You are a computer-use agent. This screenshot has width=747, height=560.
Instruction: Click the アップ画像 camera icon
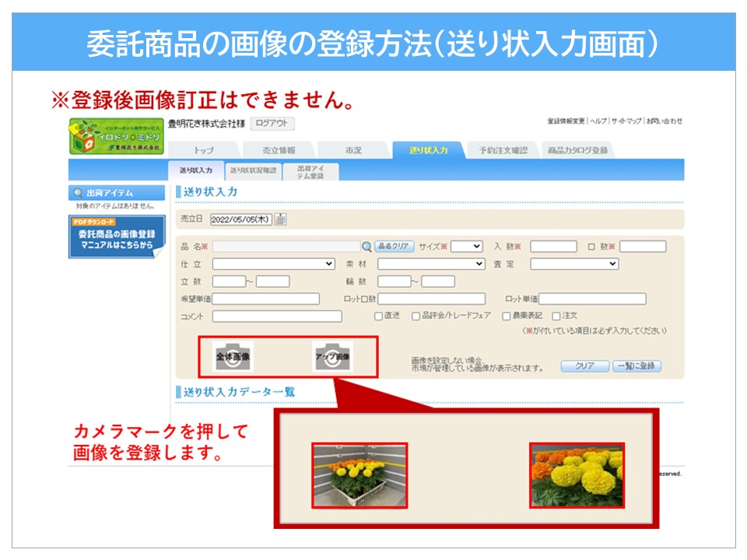[x=331, y=357]
